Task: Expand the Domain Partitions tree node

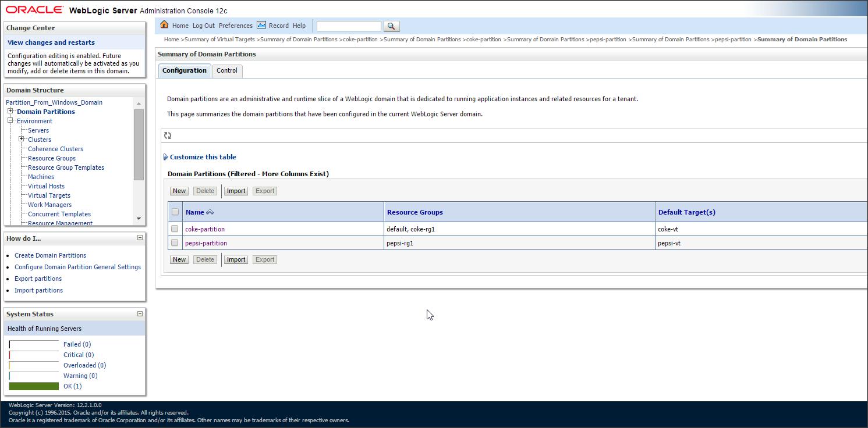Action: [10, 111]
